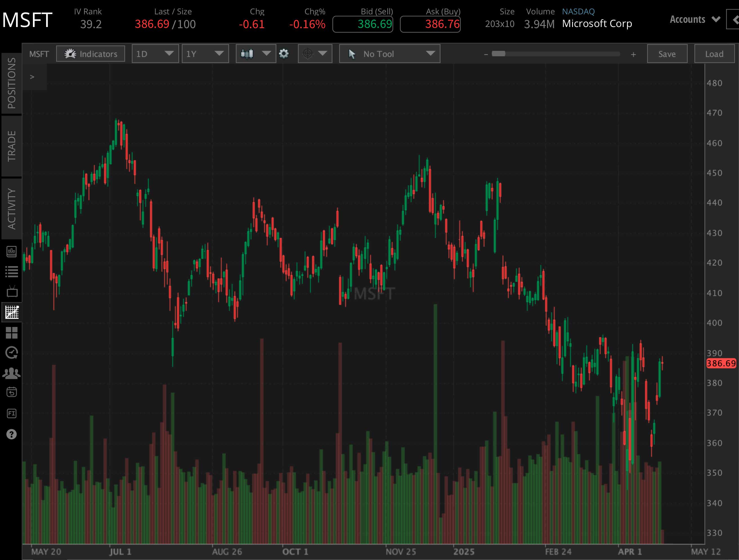
Task: Save the chart layout
Action: pos(666,53)
